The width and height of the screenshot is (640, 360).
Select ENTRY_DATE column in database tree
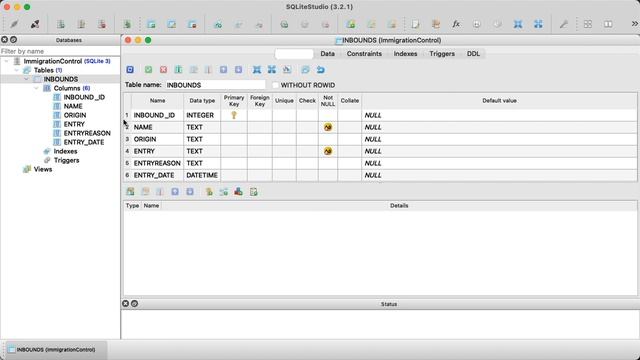point(84,142)
